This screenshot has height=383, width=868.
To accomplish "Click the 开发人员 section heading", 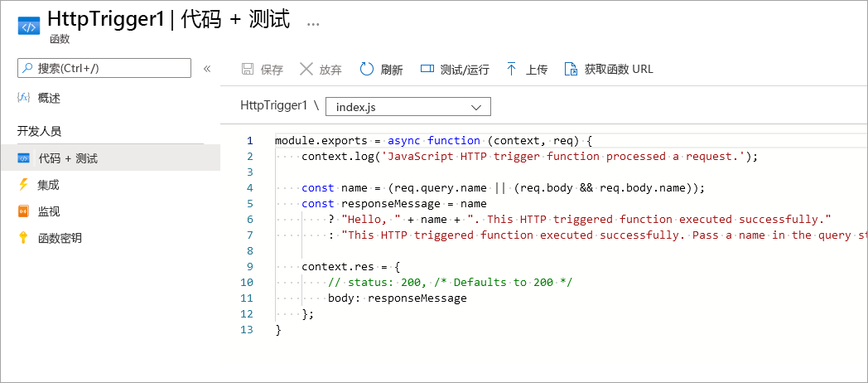I will point(39,131).
